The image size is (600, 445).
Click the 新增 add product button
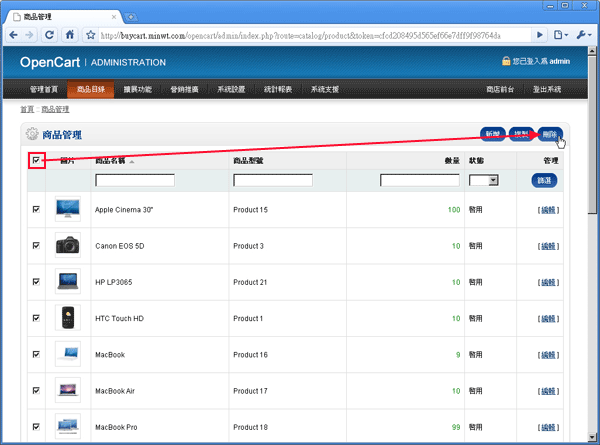493,134
